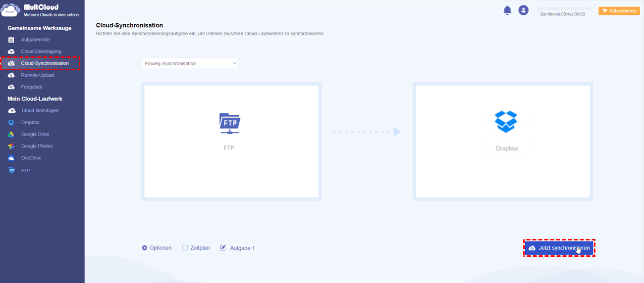This screenshot has height=283, width=644.
Task: Click the Freigaben share icon
Action: [11, 87]
